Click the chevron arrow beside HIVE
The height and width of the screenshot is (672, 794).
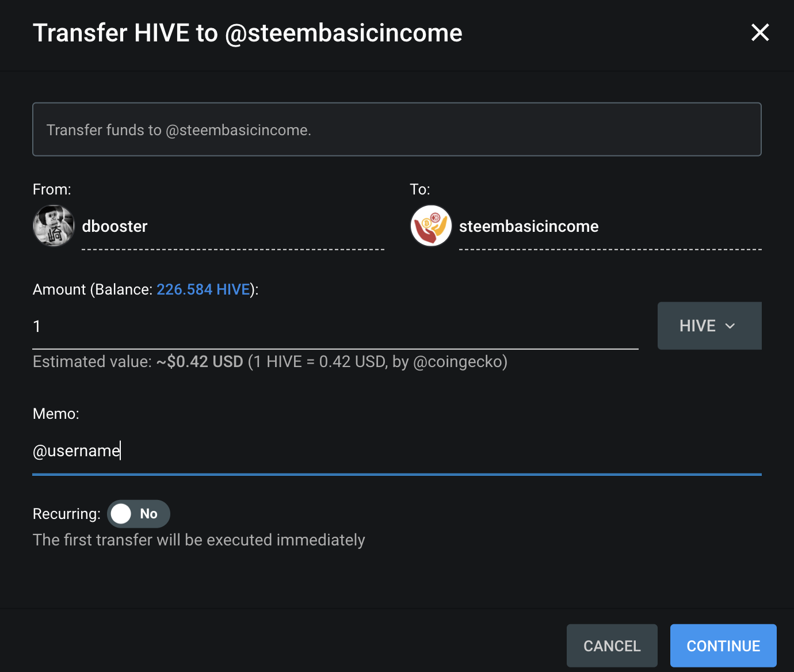730,326
